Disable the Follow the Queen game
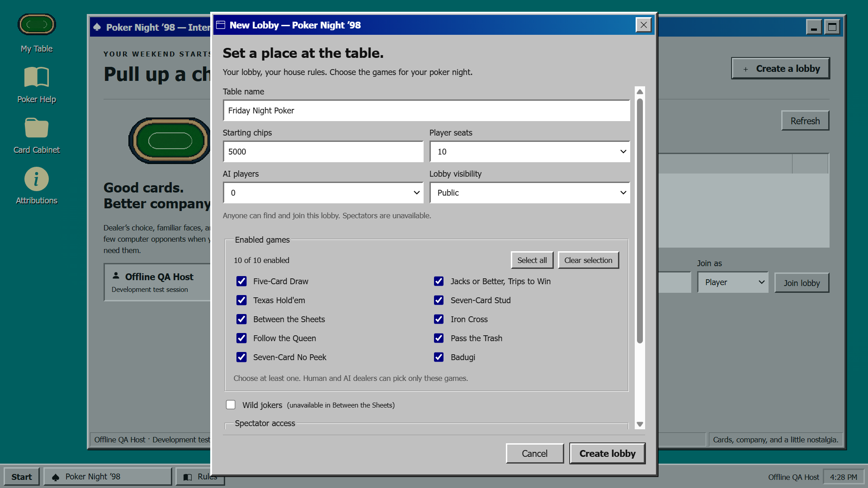Image resolution: width=868 pixels, height=488 pixels. 241,338
